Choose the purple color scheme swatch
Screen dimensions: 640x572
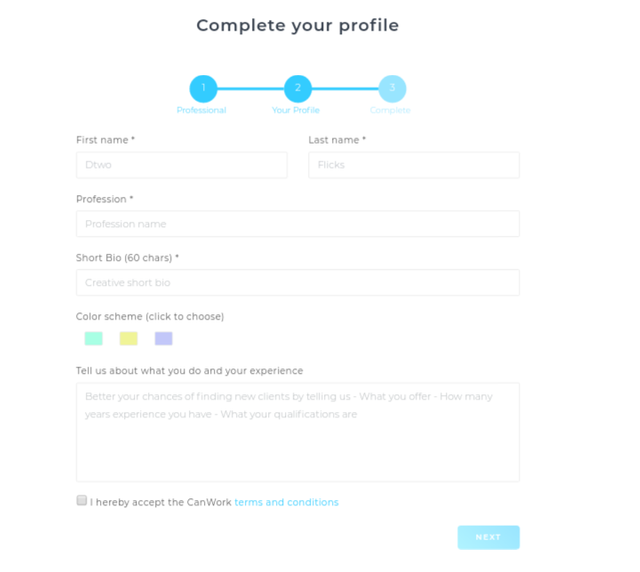(163, 339)
